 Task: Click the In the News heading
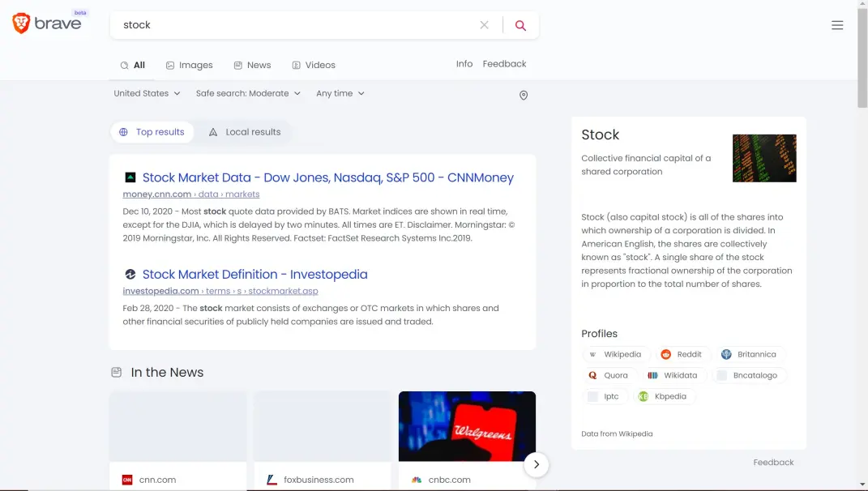pos(167,373)
